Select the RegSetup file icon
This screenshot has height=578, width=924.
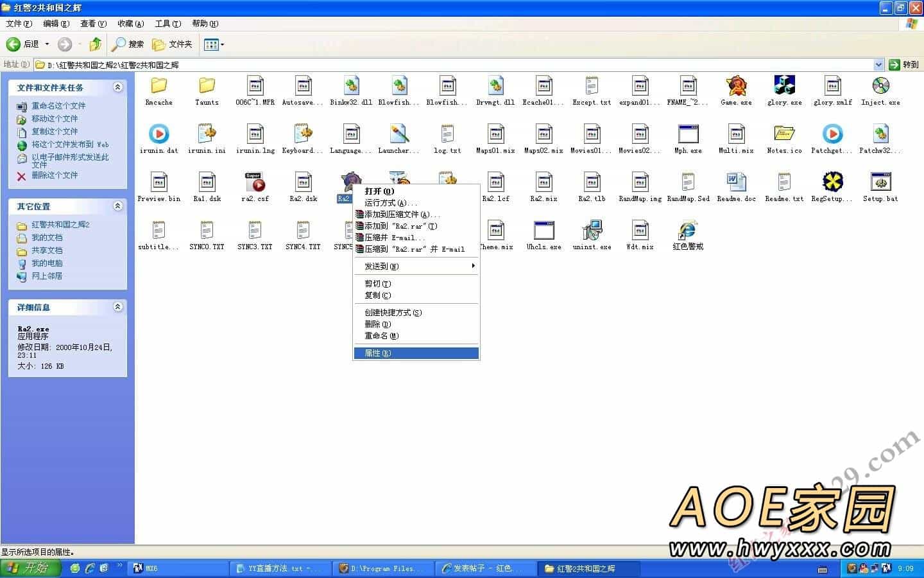click(832, 183)
